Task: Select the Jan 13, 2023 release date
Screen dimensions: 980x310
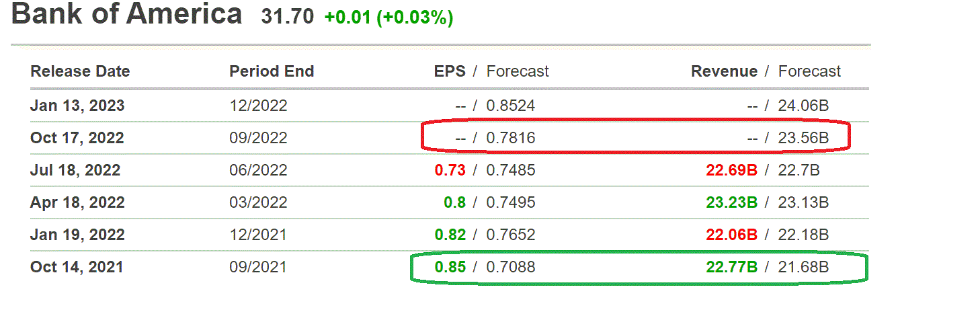Action: coord(77,106)
